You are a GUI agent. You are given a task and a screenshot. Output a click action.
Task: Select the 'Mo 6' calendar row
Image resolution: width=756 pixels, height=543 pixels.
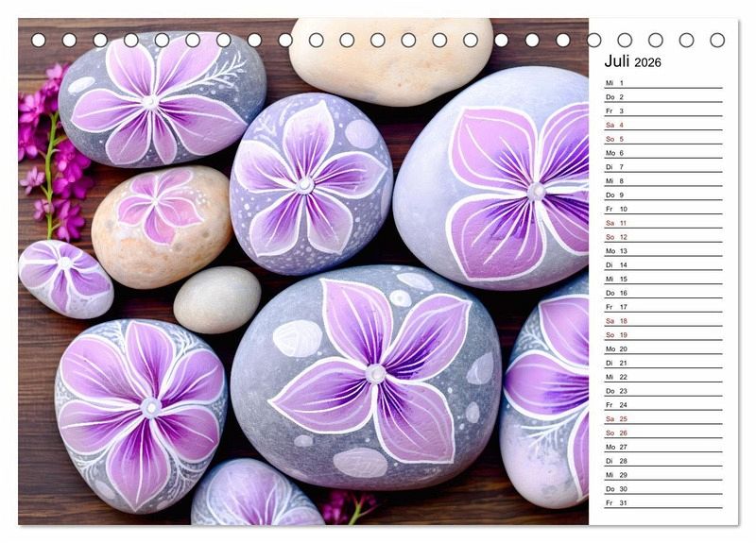click(x=663, y=153)
